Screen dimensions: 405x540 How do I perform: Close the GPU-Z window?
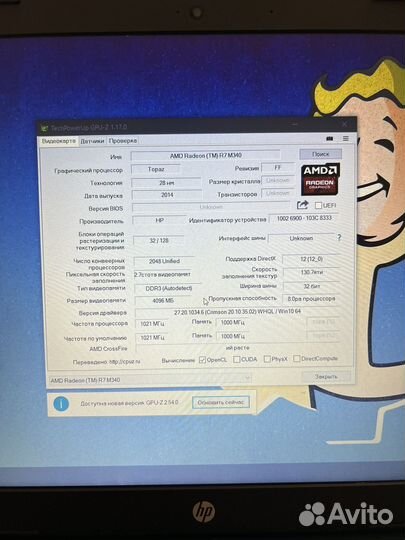[x=344, y=125]
